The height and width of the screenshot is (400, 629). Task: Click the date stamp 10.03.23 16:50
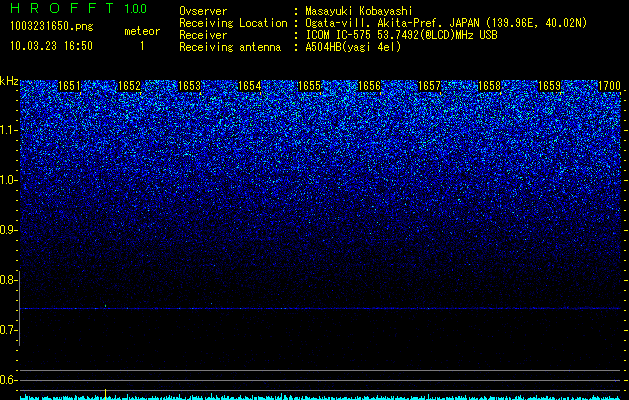51,46
